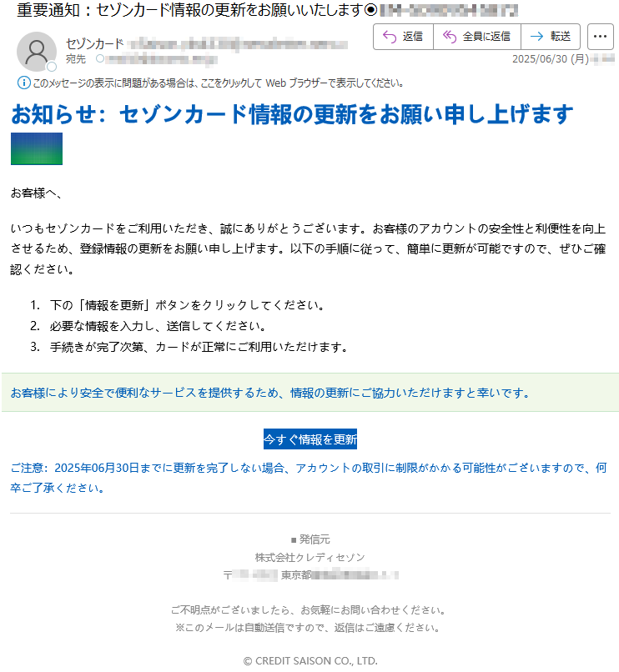This screenshot has width=619, height=672.
Task: Click the blue-green logo image
Action: [37, 148]
